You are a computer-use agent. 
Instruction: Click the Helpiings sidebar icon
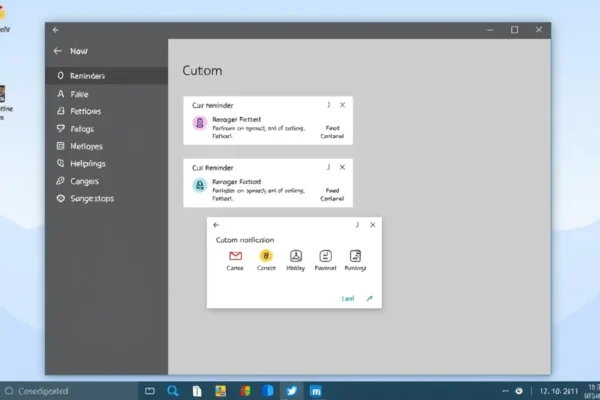60,163
